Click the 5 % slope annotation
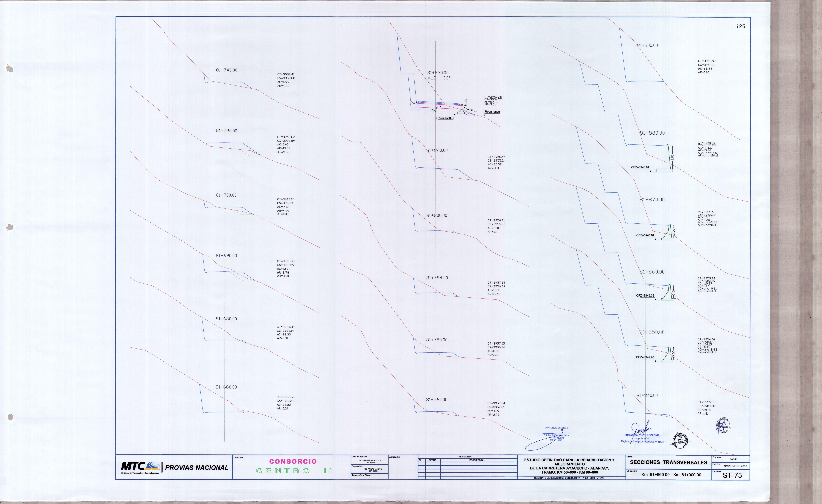The height and width of the screenshot is (504, 822). tap(432, 110)
